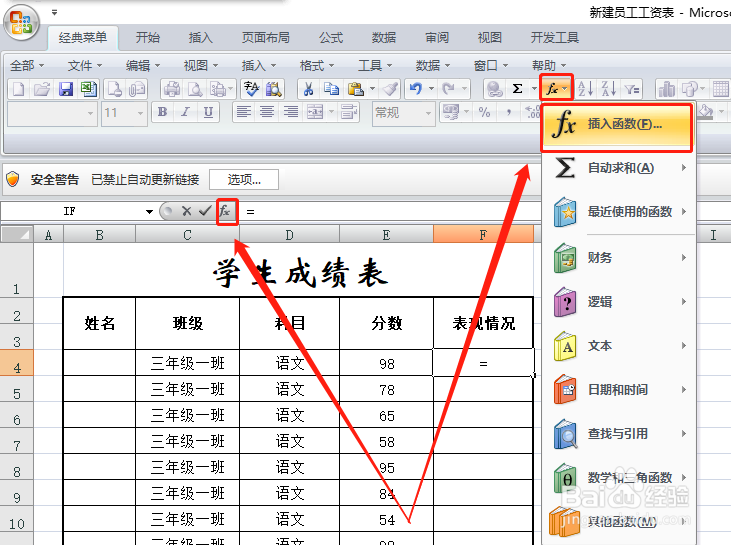The image size is (731, 545).
Task: Click the AutoSum sigma toolbar icon
Action: 517,89
